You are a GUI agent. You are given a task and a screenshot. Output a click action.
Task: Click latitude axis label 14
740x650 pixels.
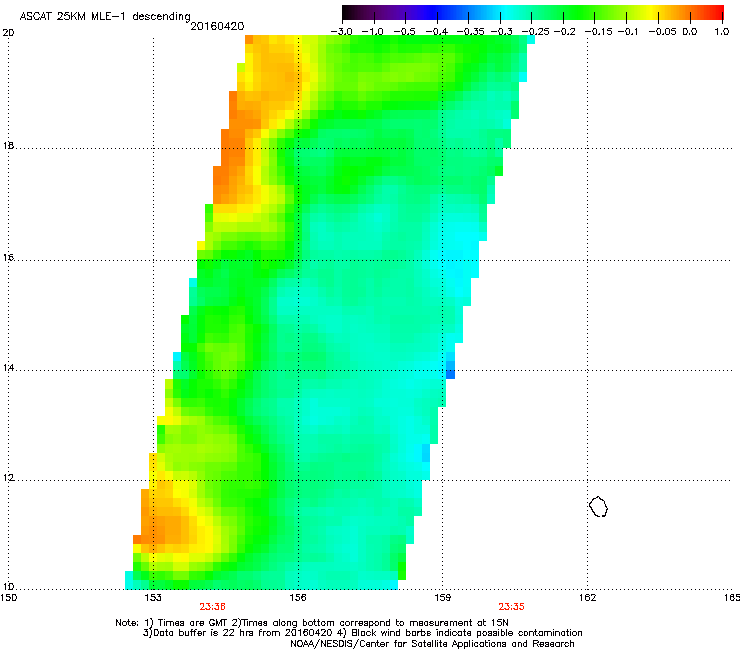[8, 368]
